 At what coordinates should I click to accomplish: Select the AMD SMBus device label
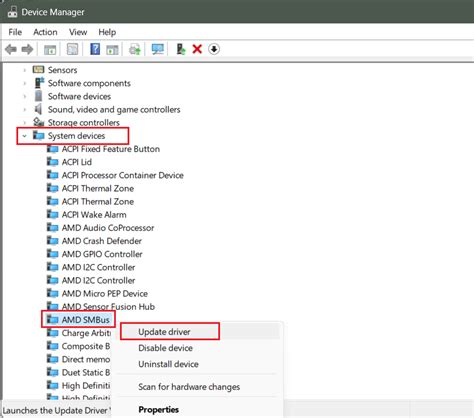point(86,320)
